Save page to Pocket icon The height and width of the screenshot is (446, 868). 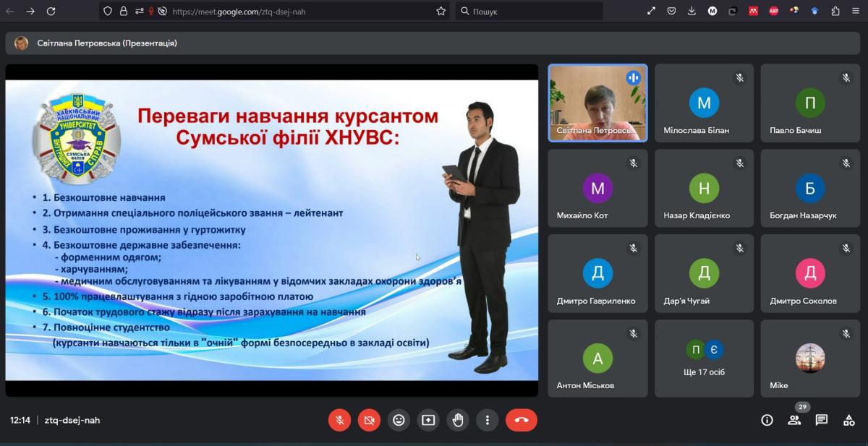click(x=671, y=11)
